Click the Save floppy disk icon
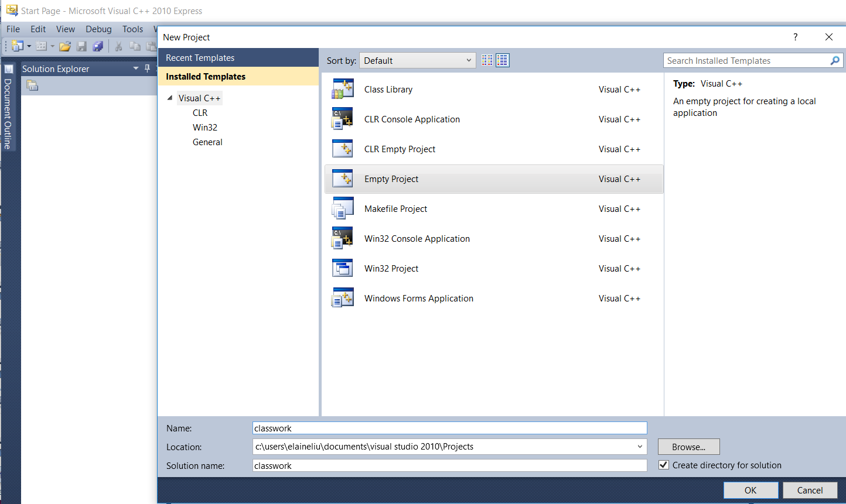Screen dimensions: 846x504 [x=82, y=46]
